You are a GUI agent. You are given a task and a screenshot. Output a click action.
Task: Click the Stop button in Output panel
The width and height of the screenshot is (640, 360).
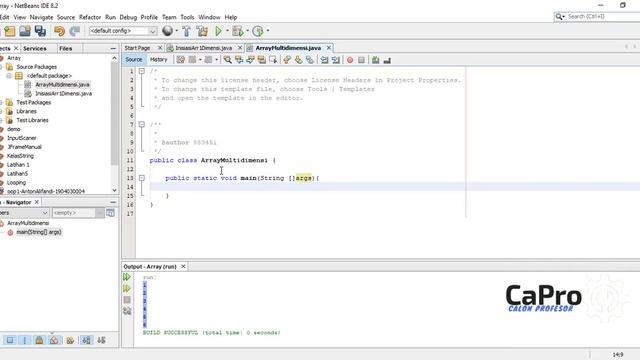(x=127, y=300)
